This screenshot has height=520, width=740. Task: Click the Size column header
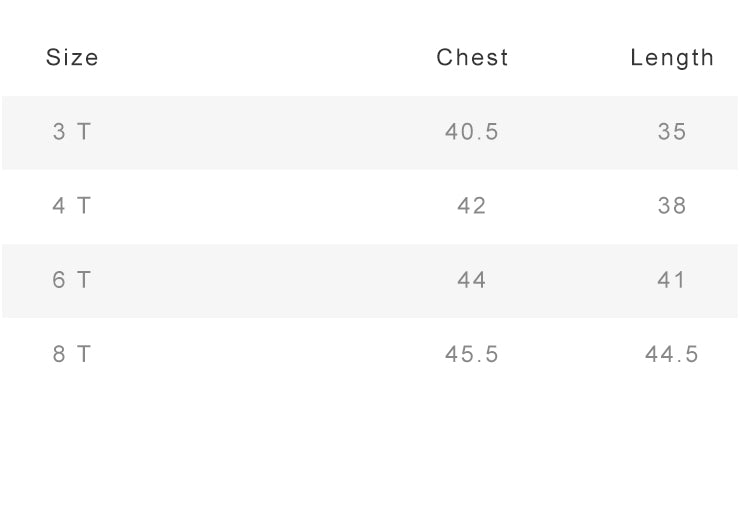pyautogui.click(x=72, y=58)
